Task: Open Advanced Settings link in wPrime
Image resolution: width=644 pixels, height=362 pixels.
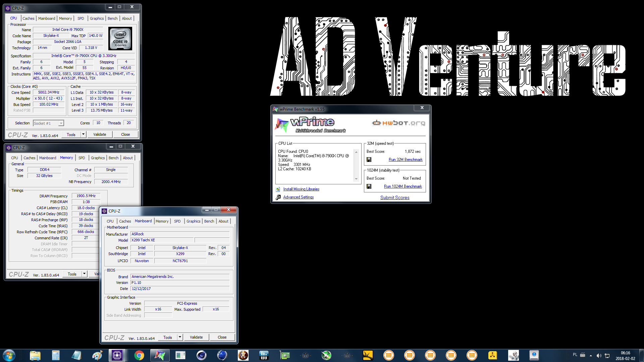Action: pos(299,197)
